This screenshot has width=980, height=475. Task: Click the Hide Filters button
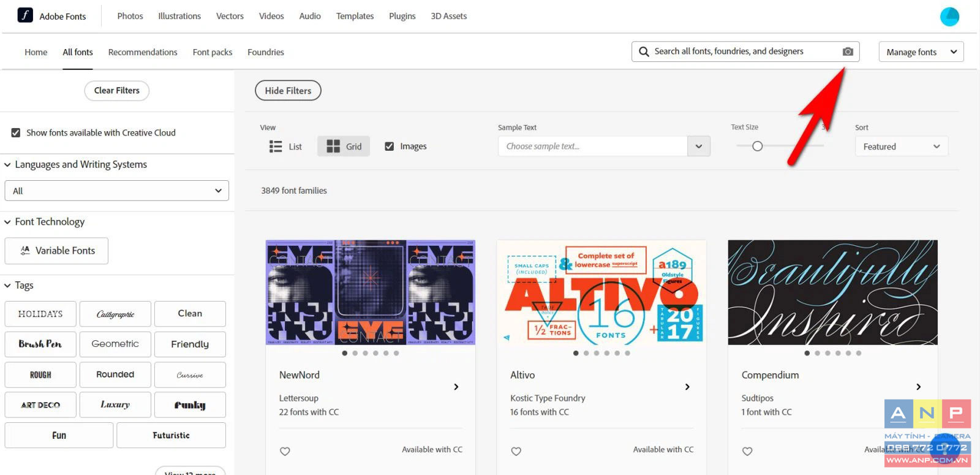tap(288, 91)
